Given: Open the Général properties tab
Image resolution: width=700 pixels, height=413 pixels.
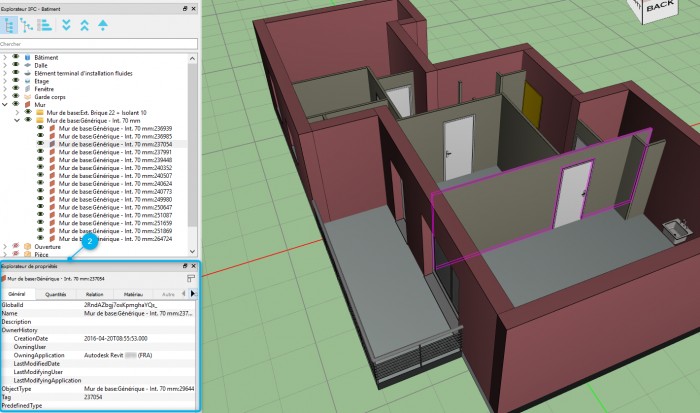Looking at the screenshot, I should [x=17, y=294].
